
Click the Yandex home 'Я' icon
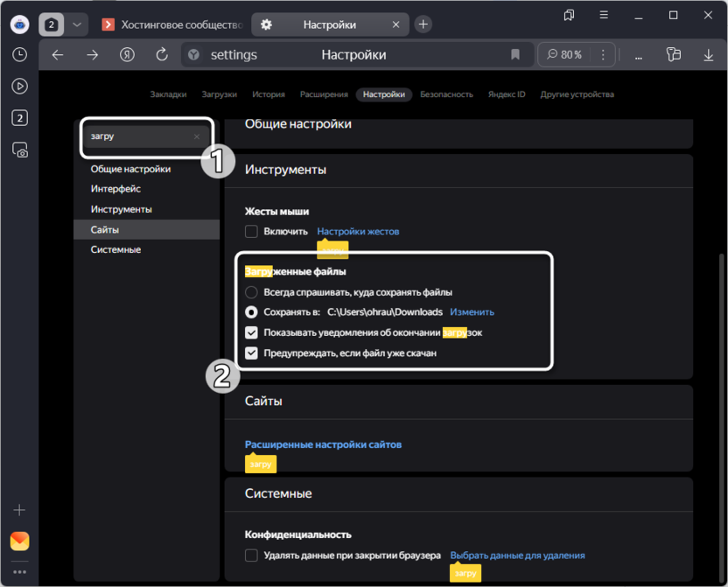(127, 55)
